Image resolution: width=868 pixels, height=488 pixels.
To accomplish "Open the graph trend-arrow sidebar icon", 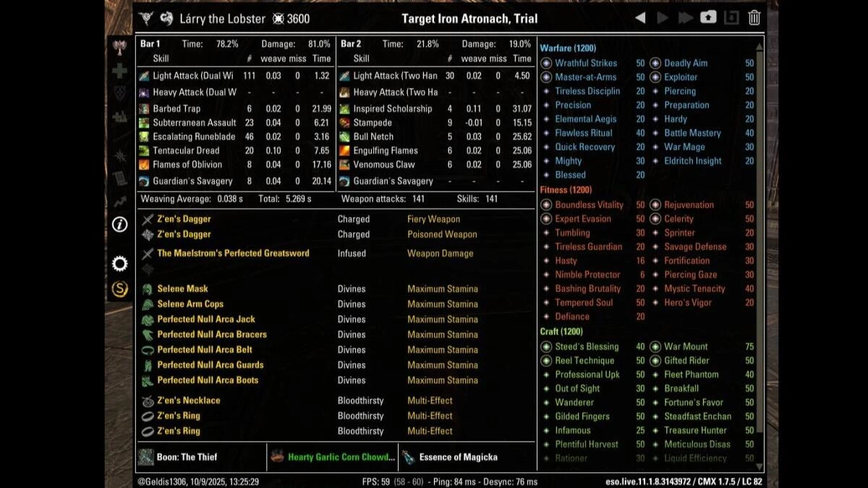I will point(120,201).
